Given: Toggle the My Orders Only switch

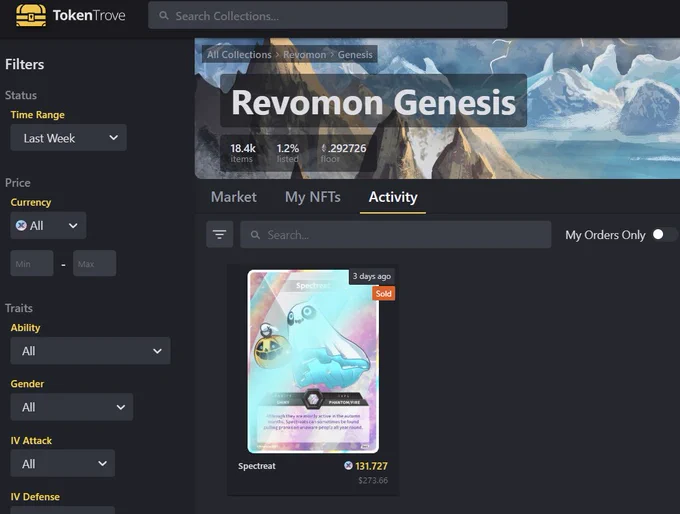Looking at the screenshot, I should [x=663, y=235].
